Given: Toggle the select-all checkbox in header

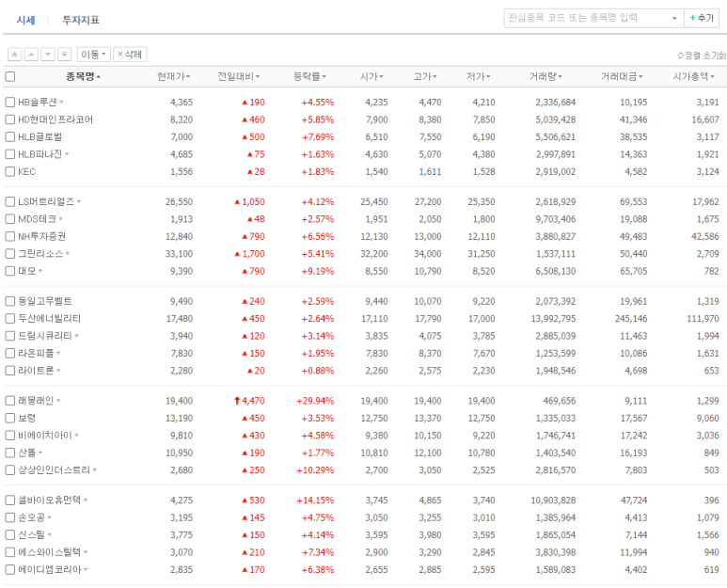Looking at the screenshot, I should [9, 76].
